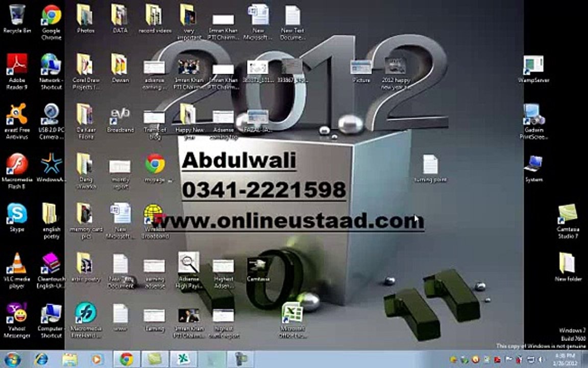Image resolution: width=588 pixels, height=368 pixels.
Task: Open Windows Explorer from the taskbar
Action: click(x=70, y=359)
